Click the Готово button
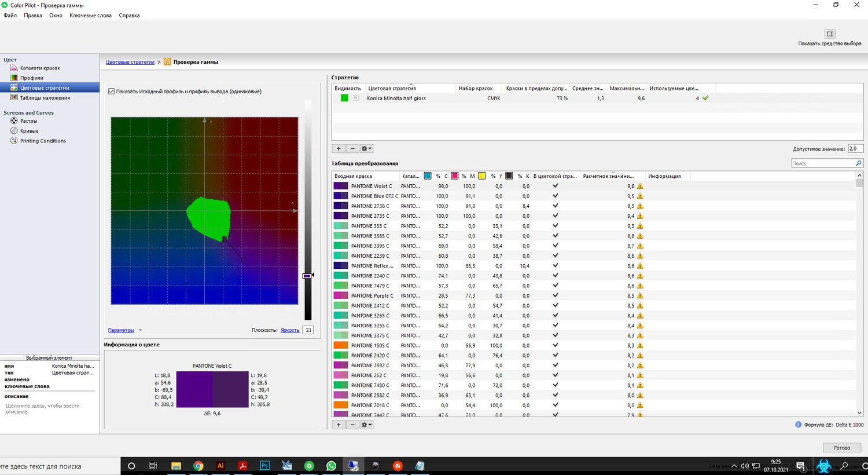 (841, 448)
